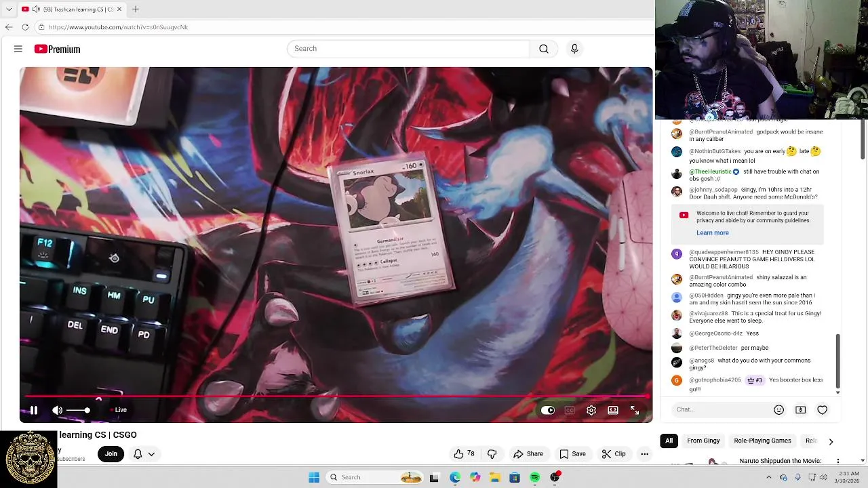
Task: Click the Join channel button
Action: tap(111, 454)
